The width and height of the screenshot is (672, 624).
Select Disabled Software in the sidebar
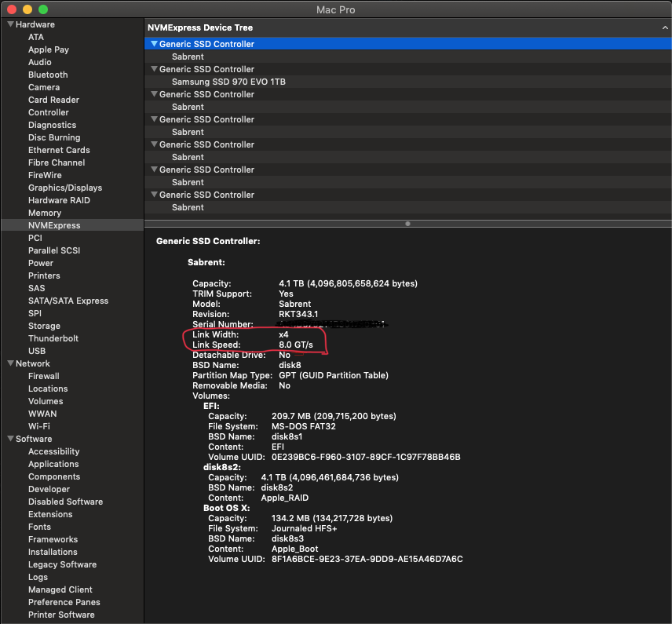tap(66, 502)
